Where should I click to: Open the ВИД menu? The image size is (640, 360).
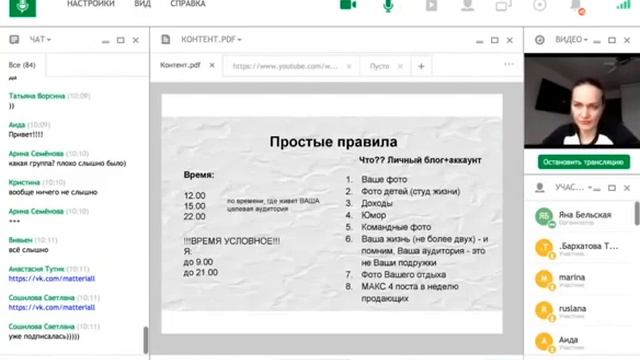pos(142,4)
